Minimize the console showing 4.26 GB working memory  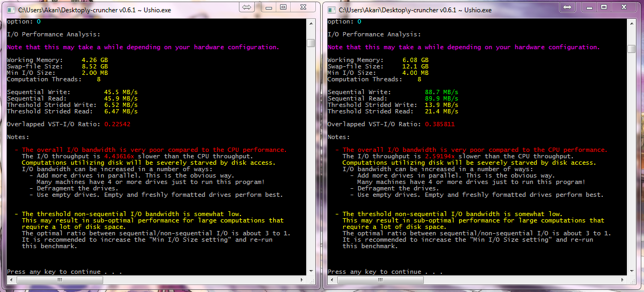[x=268, y=7]
